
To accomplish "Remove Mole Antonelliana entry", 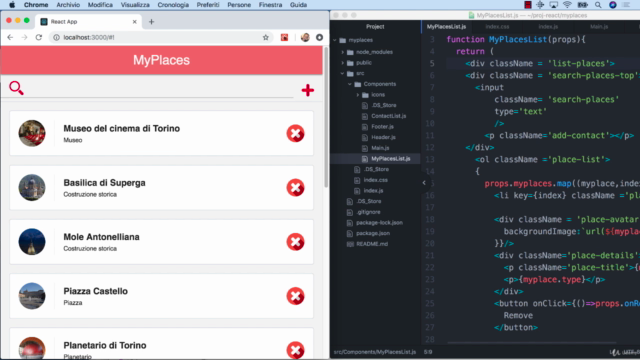I will coord(295,242).
